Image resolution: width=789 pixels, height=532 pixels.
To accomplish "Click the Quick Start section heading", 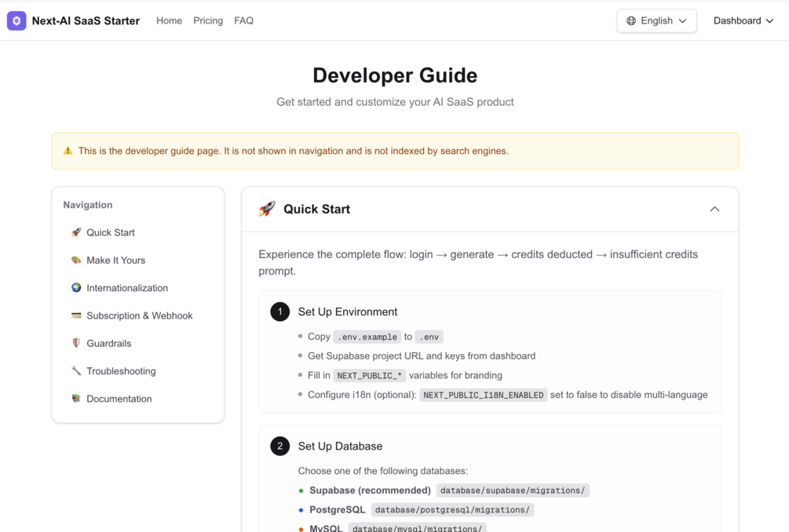I will 316,210.
